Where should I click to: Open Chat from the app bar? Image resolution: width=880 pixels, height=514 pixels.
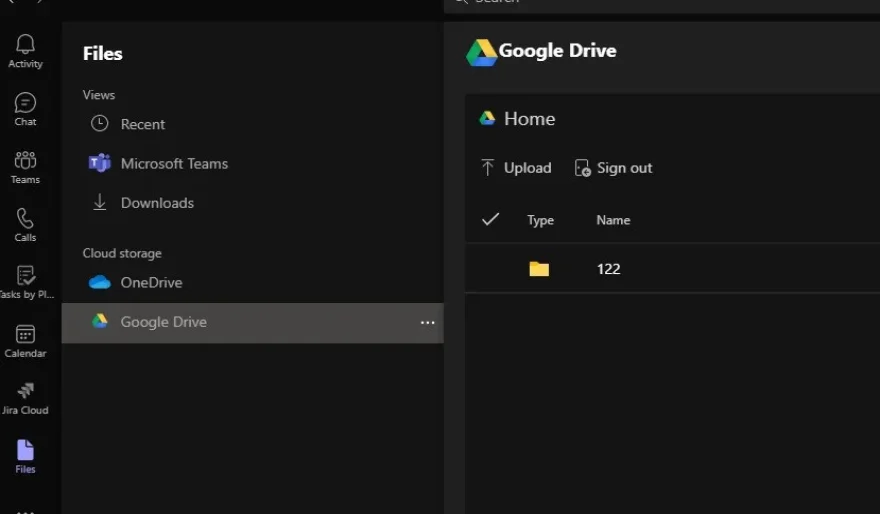(25, 109)
